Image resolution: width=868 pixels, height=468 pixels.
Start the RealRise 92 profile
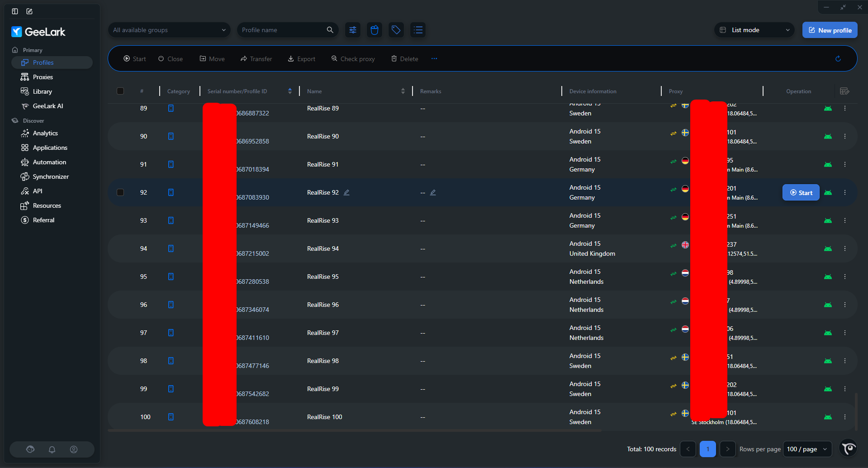[x=801, y=192]
